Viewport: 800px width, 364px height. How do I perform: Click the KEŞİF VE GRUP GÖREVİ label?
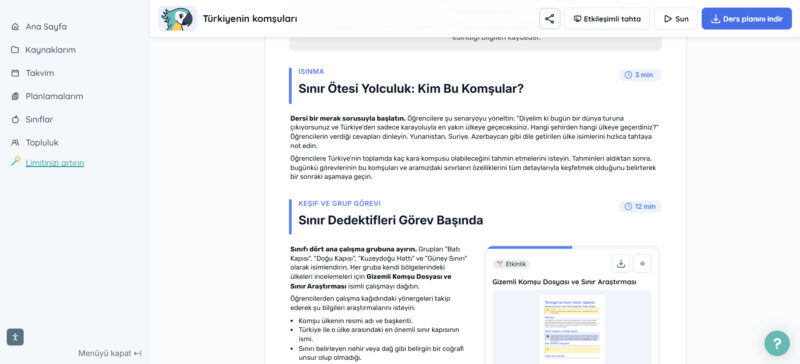click(x=339, y=203)
